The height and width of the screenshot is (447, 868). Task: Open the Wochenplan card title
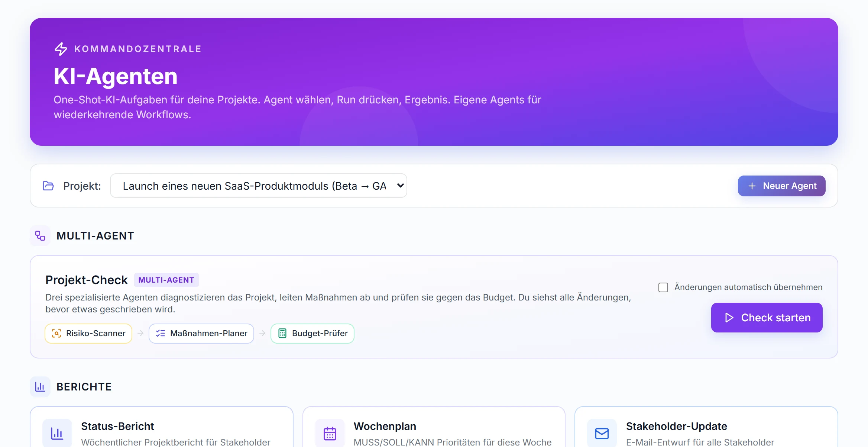tap(385, 426)
